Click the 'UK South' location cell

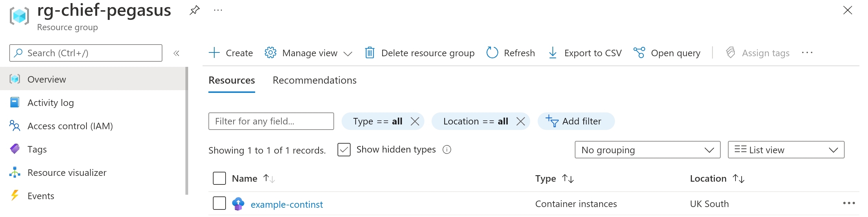(709, 204)
